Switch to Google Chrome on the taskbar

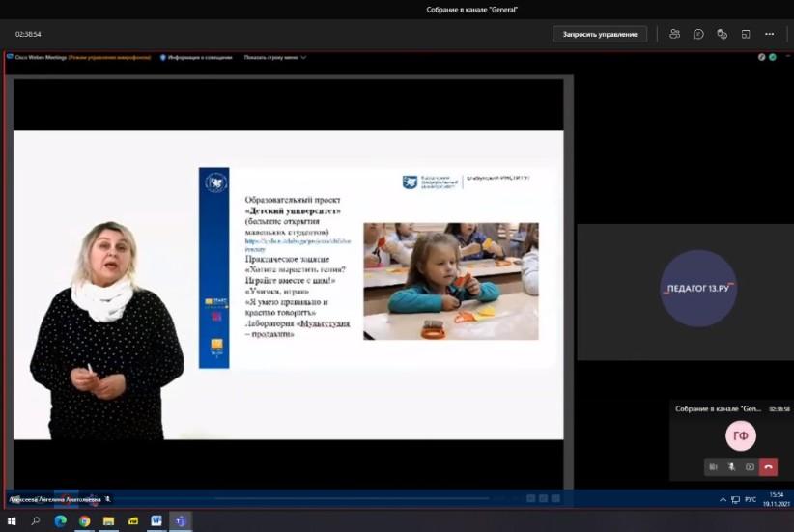[84, 521]
